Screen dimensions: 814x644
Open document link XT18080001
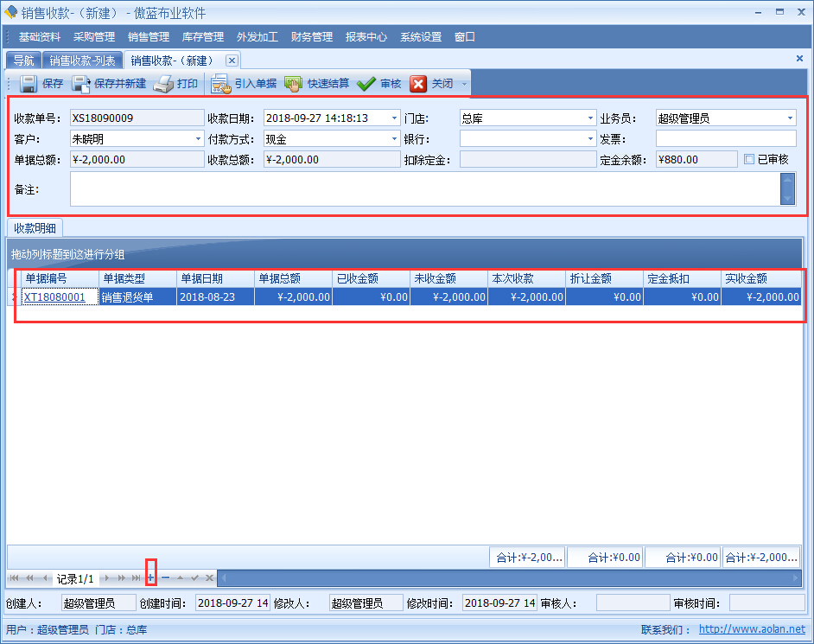point(54,296)
